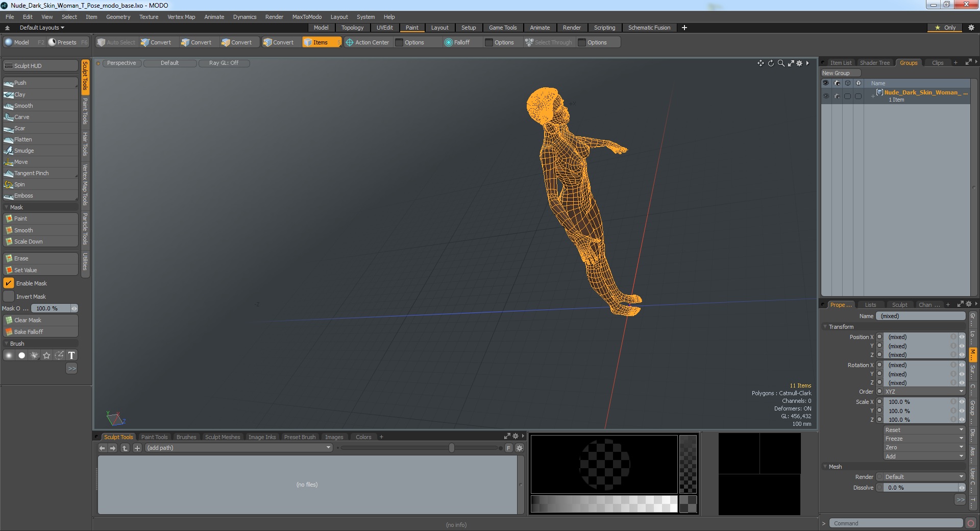The height and width of the screenshot is (531, 980).
Task: Select the Clay sculpt tool
Action: point(40,94)
